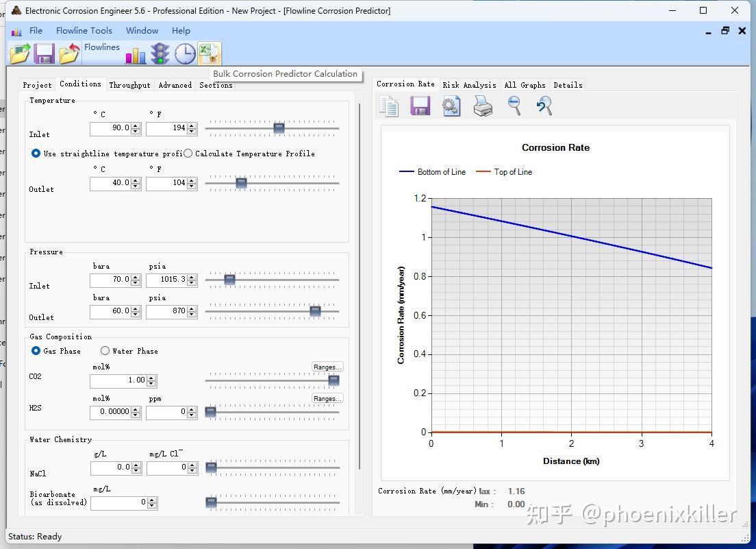Screen dimensions: 756x549
Task: Switch to the Sections tab
Action: point(216,85)
